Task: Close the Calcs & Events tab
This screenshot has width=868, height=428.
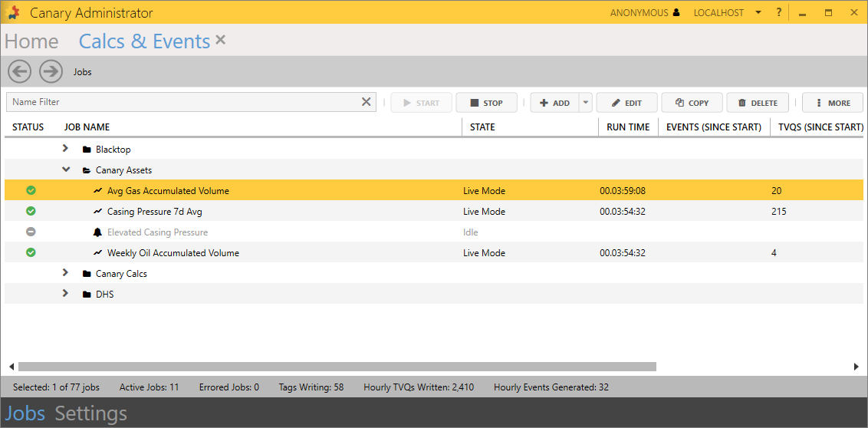Action: tap(220, 39)
